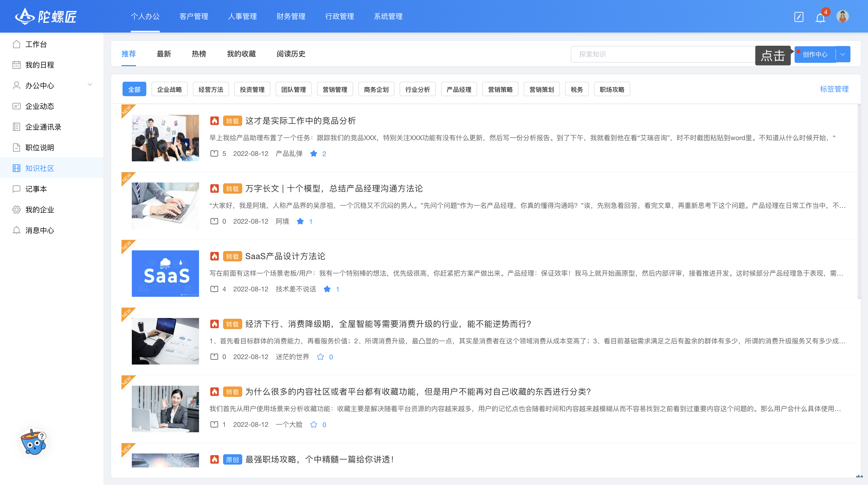Open article 这才是实际工作中的竞品分析
This screenshot has height=485, width=868.
click(300, 121)
